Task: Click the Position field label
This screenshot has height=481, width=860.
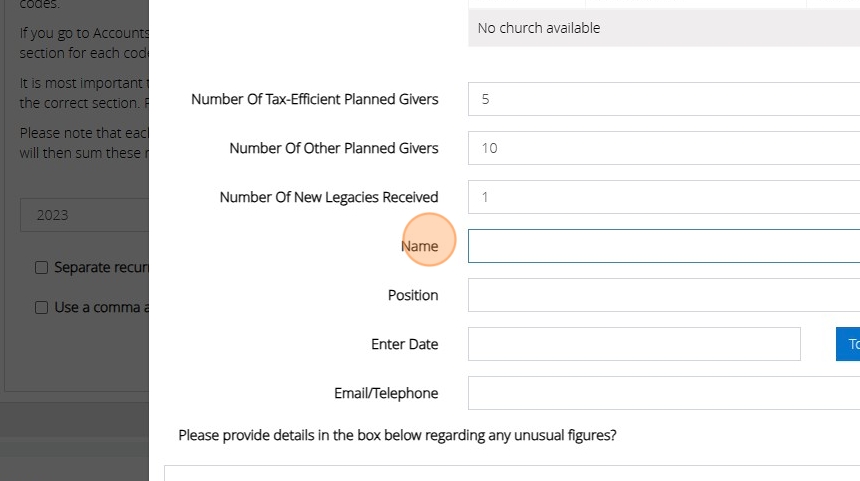Action: coord(413,295)
